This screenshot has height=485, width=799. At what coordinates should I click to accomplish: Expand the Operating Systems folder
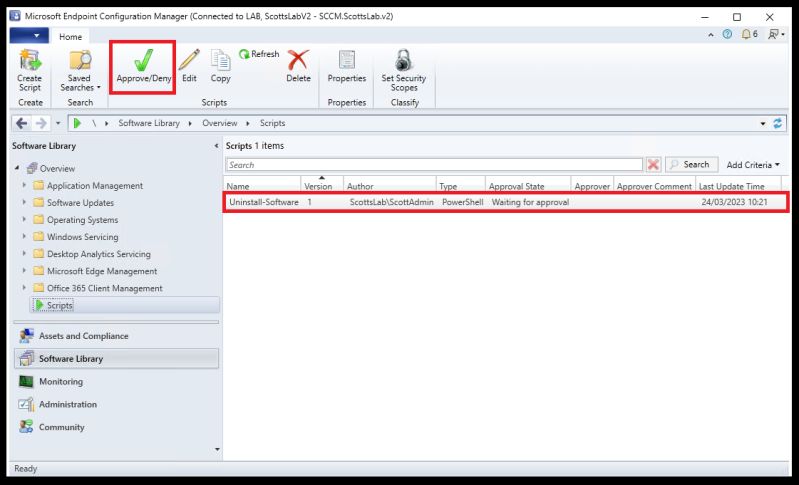24,220
